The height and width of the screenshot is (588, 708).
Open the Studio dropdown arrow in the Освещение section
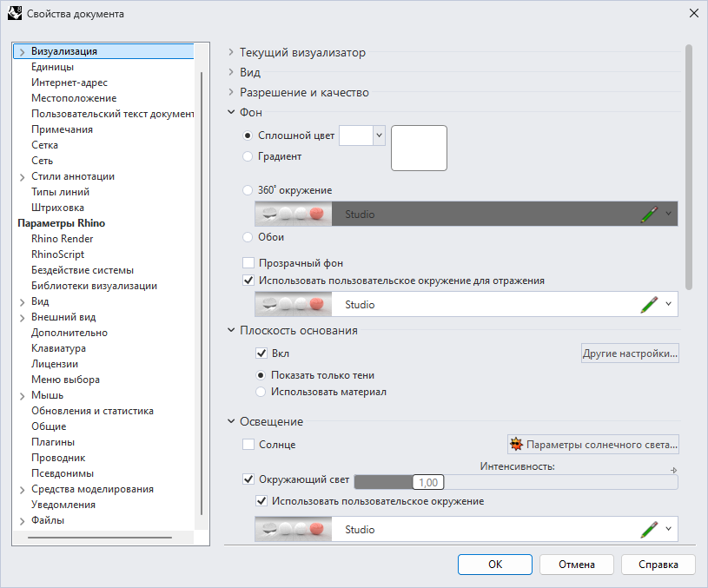[x=669, y=529]
